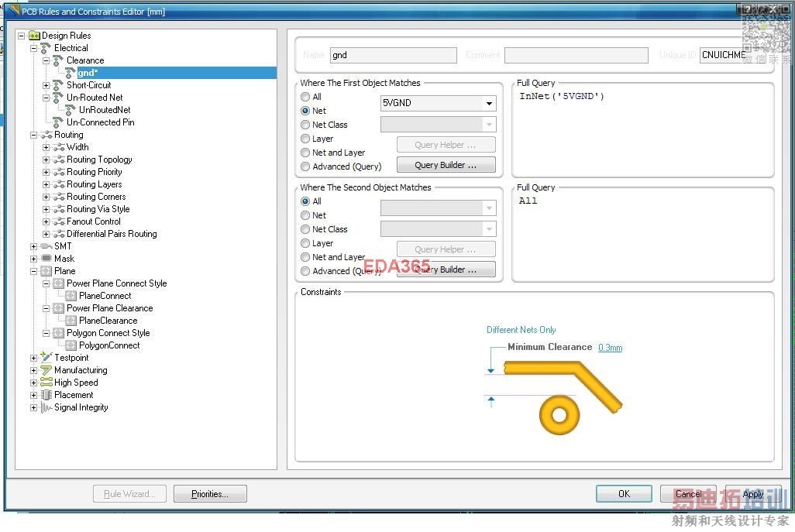Click the Placement category icon
Screen dimensions: 795x532
46,395
